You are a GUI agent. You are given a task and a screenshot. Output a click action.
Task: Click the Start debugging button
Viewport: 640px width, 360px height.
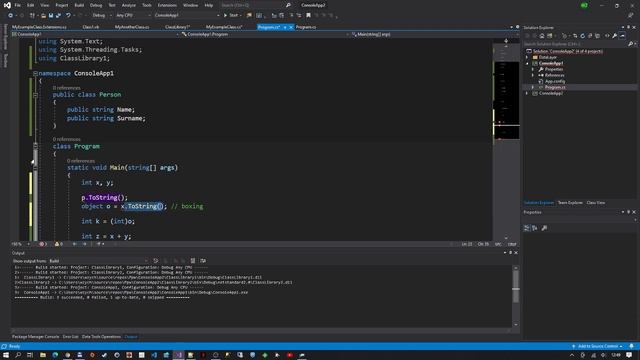231,15
